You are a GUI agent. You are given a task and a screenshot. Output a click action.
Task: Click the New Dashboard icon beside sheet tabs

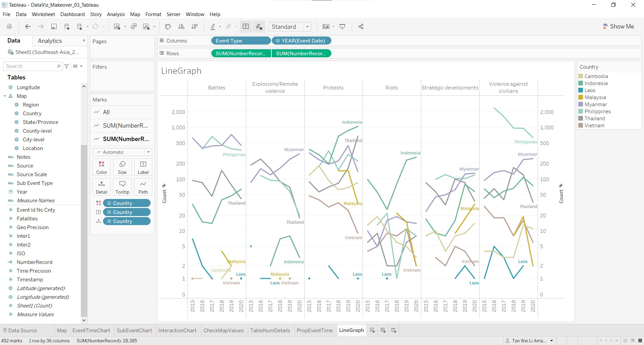tap(383, 331)
